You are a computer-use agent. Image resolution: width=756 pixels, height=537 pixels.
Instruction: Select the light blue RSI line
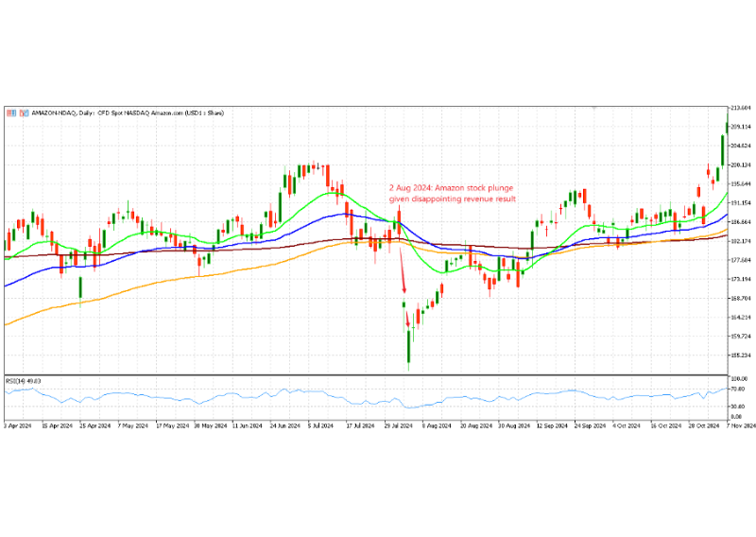click(283, 394)
